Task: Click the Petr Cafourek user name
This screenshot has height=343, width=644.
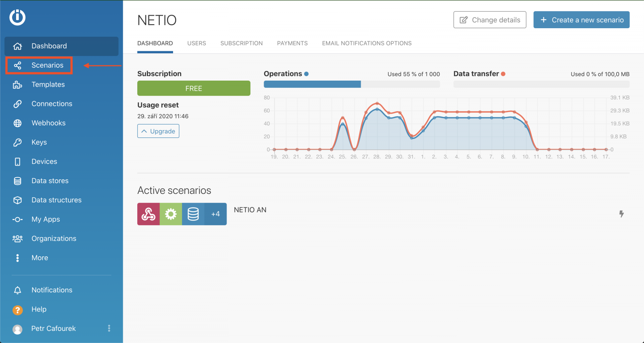Action: coord(54,328)
